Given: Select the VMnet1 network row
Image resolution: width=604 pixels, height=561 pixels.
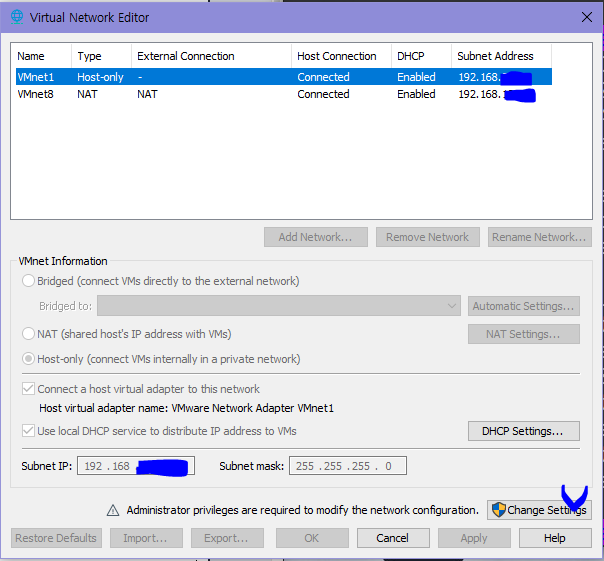Looking at the screenshot, I should tap(284, 77).
